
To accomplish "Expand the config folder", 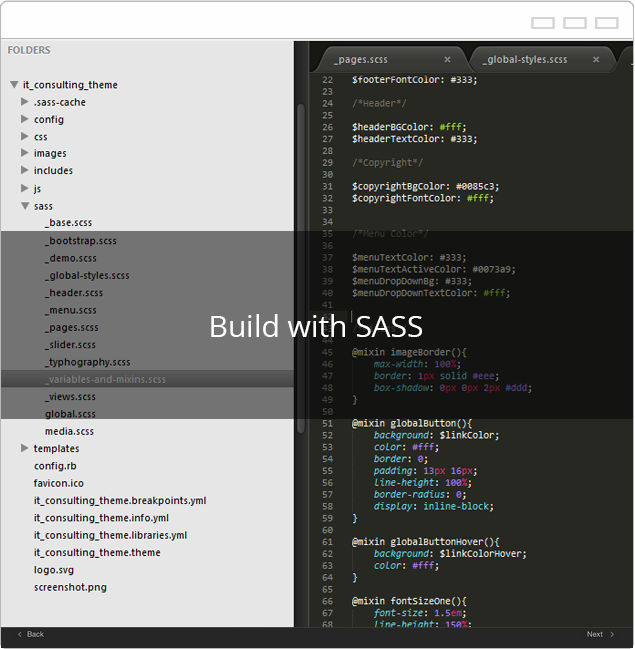I will pyautogui.click(x=25, y=119).
